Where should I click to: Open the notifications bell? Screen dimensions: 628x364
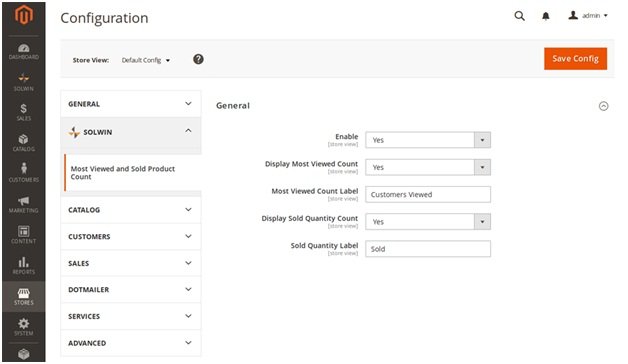(x=545, y=16)
